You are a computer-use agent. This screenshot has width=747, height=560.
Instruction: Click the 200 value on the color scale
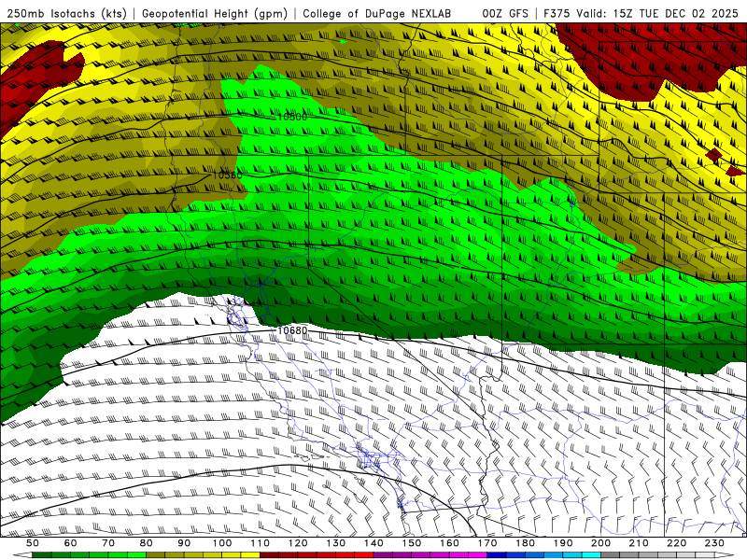[x=600, y=543]
